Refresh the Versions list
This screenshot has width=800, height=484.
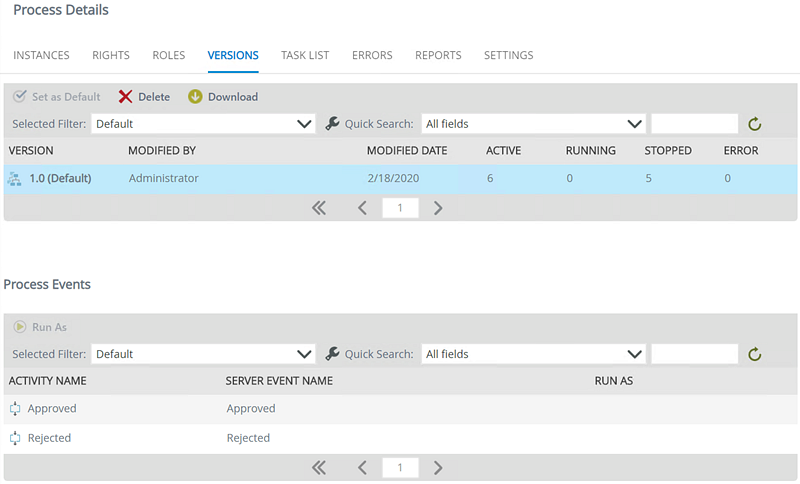click(x=755, y=124)
